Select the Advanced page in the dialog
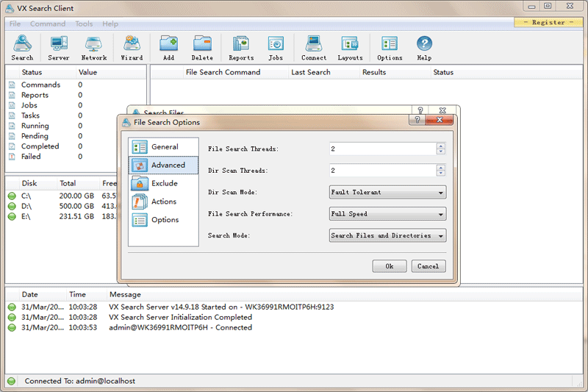The height and width of the screenshot is (392, 588). click(x=163, y=165)
